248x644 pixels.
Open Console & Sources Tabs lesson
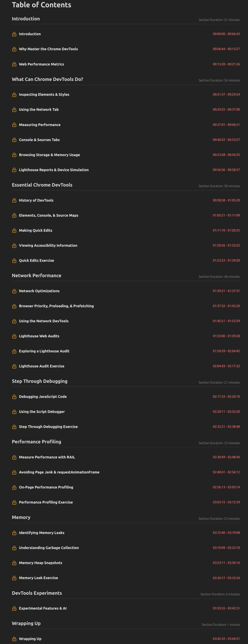click(39, 140)
